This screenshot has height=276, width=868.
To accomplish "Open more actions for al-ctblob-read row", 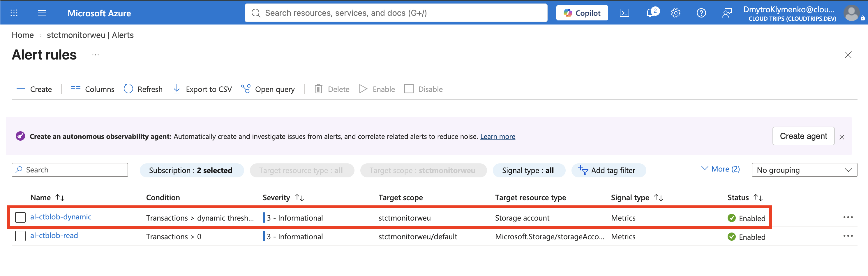I will [x=848, y=236].
